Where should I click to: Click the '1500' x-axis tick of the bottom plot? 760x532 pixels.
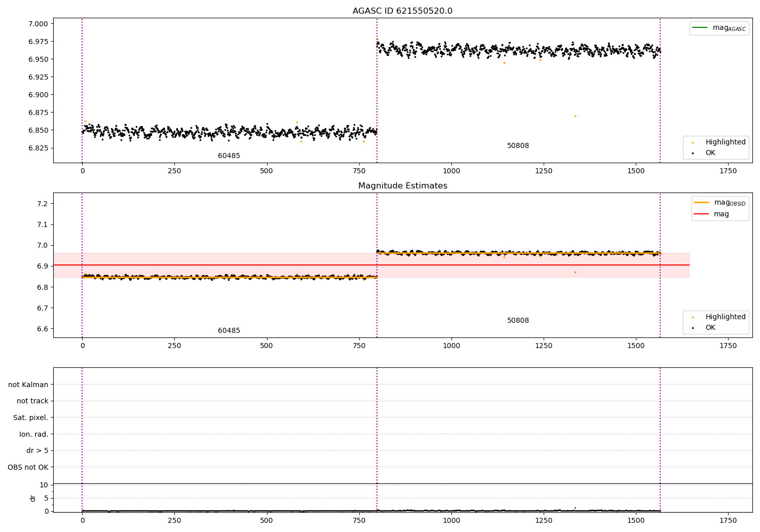coord(636,521)
